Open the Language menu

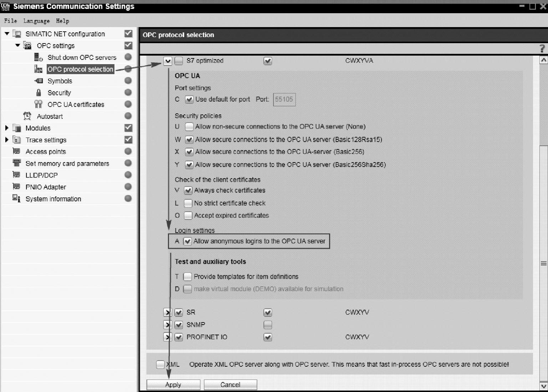37,21
